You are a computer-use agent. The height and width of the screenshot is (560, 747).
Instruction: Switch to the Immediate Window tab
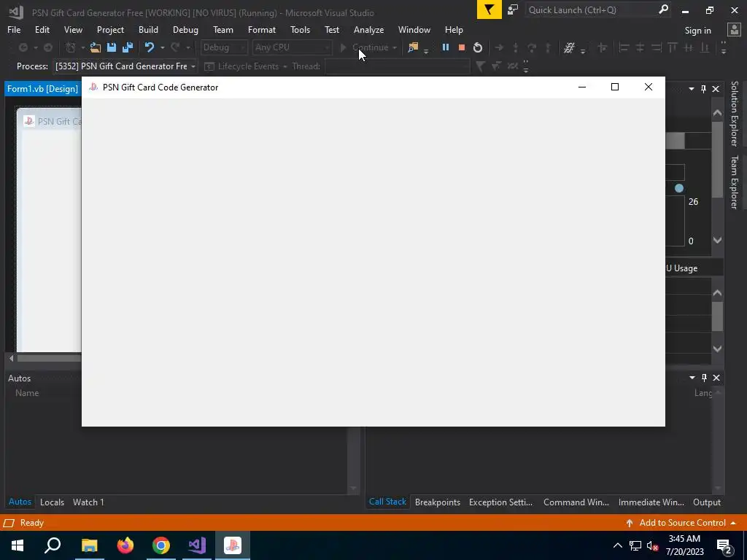point(651,502)
